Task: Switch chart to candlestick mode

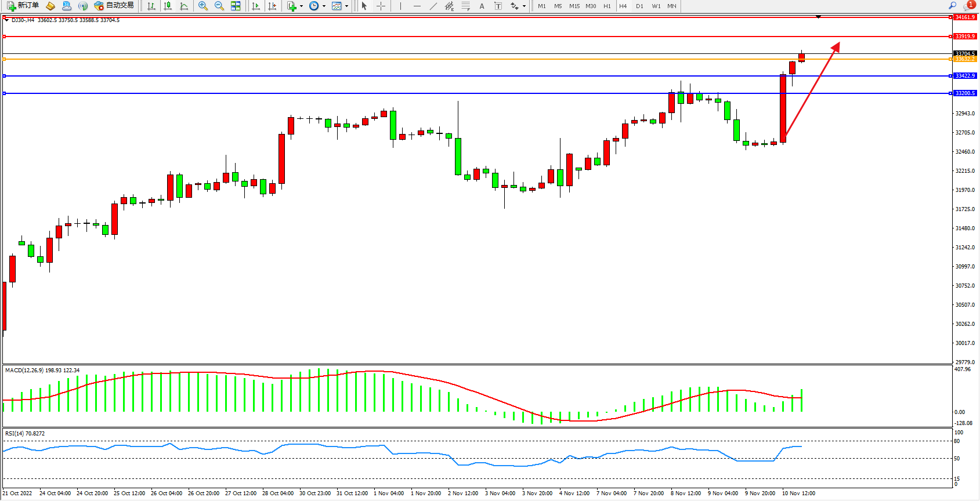Action: coord(168,6)
